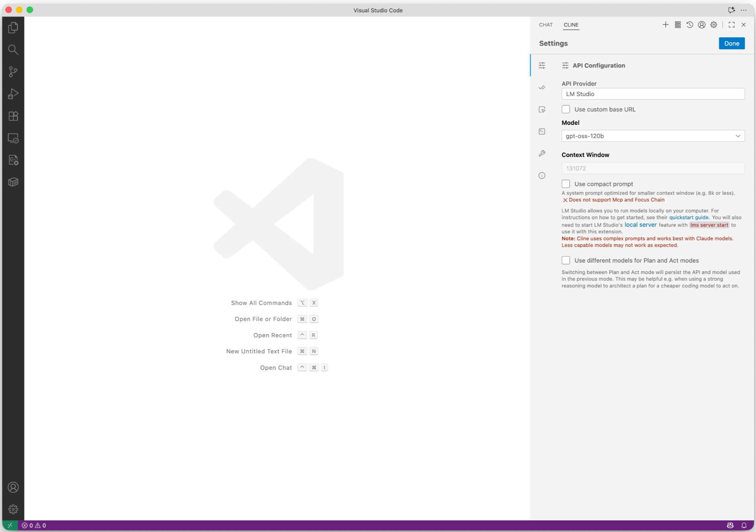
Task: Open Search in the activity bar
Action: [x=13, y=49]
